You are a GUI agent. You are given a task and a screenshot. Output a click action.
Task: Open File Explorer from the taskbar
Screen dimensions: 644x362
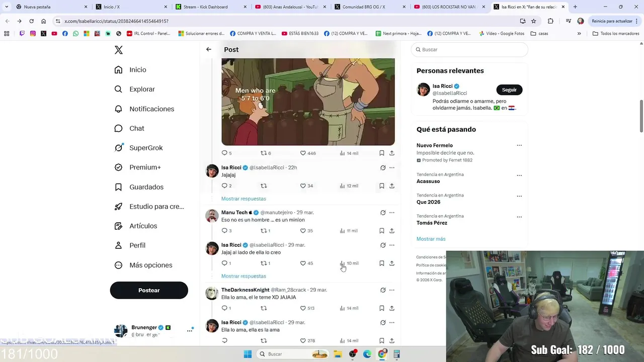338,354
